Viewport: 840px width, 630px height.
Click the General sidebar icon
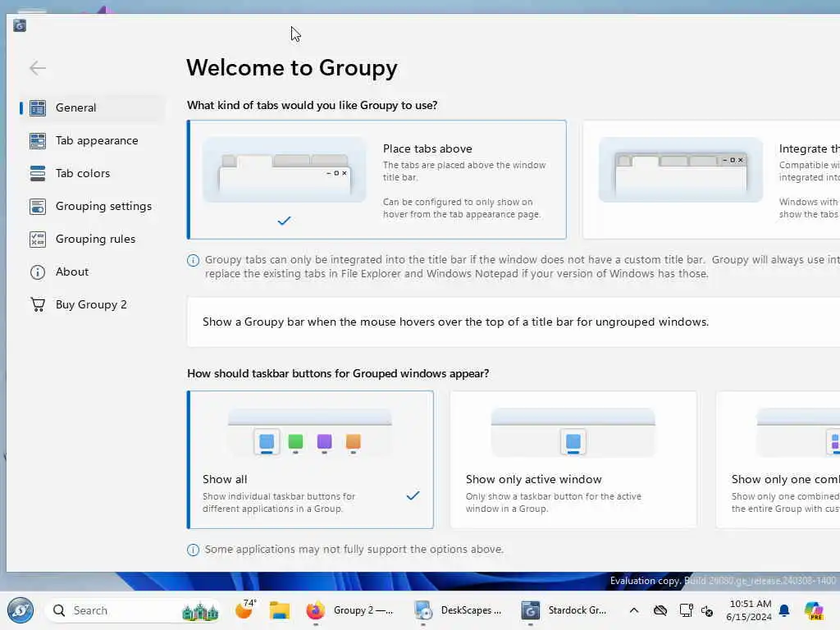click(38, 107)
